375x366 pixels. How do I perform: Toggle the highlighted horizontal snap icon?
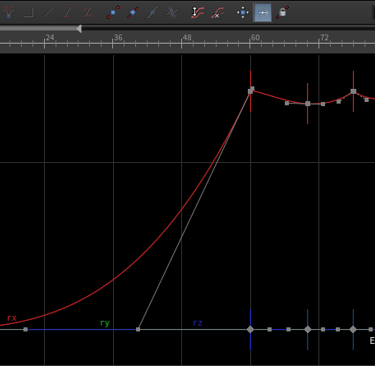click(x=262, y=13)
